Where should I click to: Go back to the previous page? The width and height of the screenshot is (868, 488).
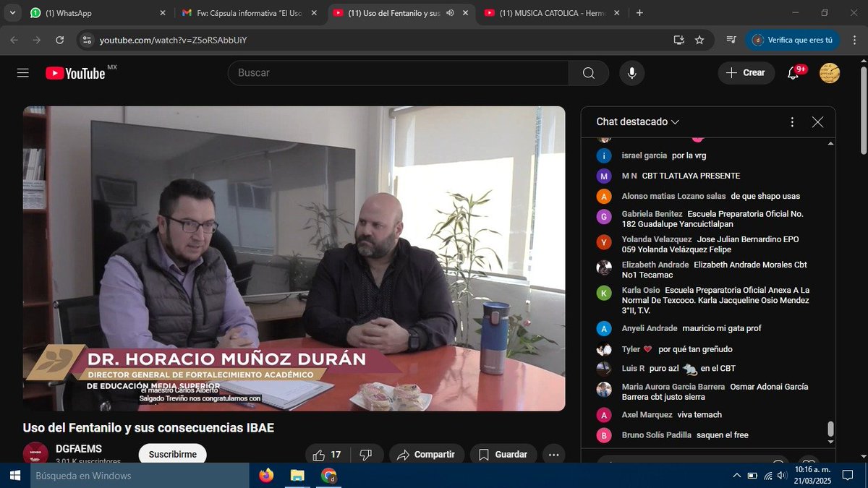pyautogui.click(x=14, y=40)
